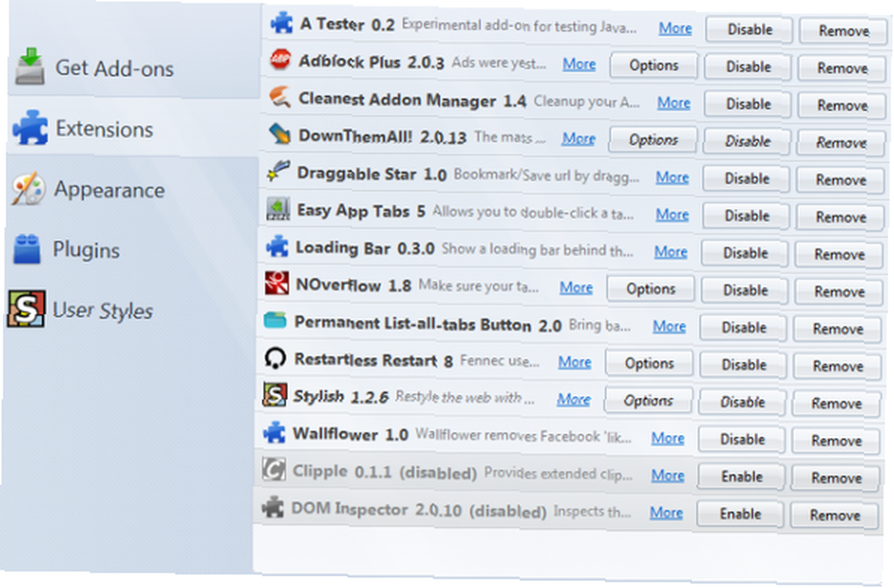
Task: Open More link for Easy App Tabs
Action: 672,214
